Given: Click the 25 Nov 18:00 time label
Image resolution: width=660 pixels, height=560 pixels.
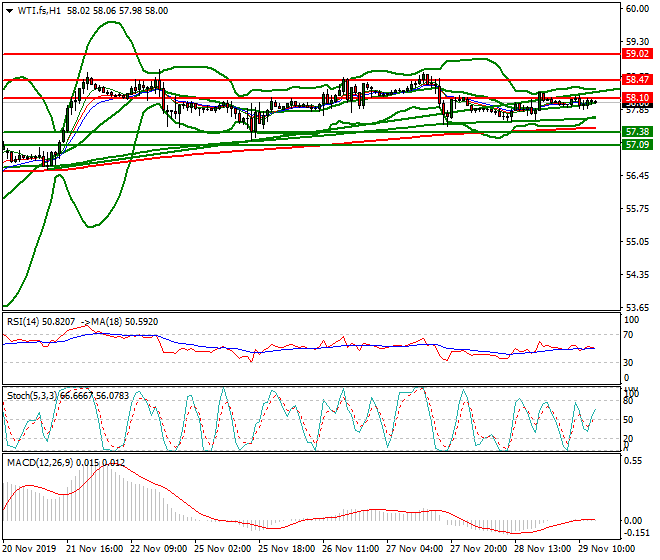Looking at the screenshot, I should [287, 549].
